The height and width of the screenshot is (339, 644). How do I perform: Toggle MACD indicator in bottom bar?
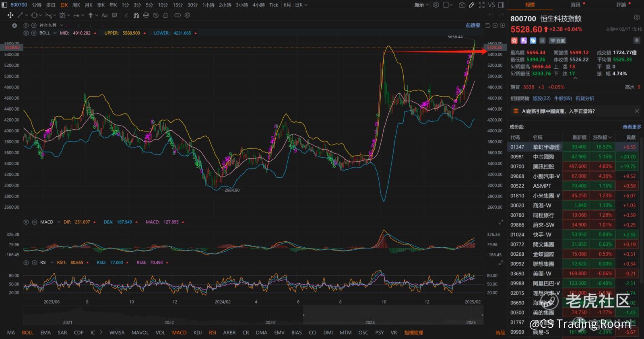tap(179, 333)
